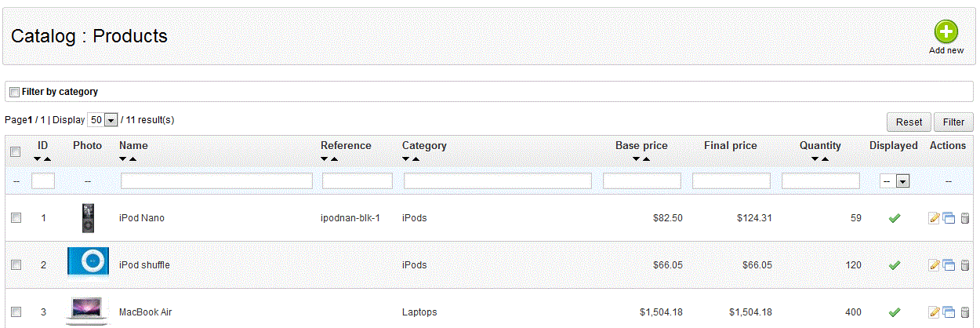Sort Quantity column ascending arrow
Viewport: 980px width, 328px height.
click(825, 159)
